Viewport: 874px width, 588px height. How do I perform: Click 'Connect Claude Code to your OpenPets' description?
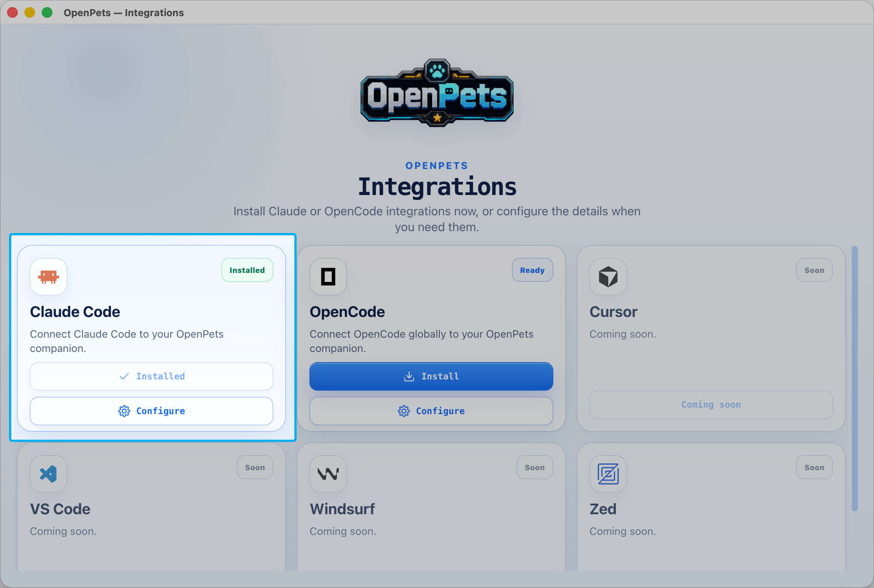[127, 341]
